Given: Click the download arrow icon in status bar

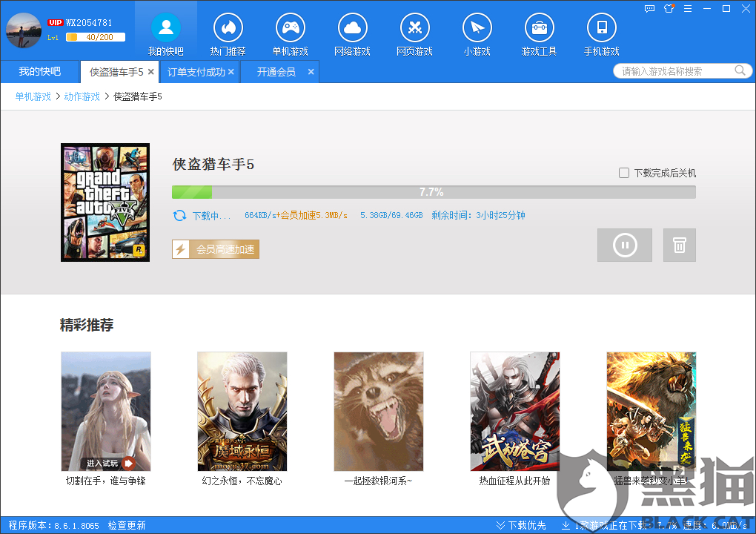Looking at the screenshot, I should point(566,525).
